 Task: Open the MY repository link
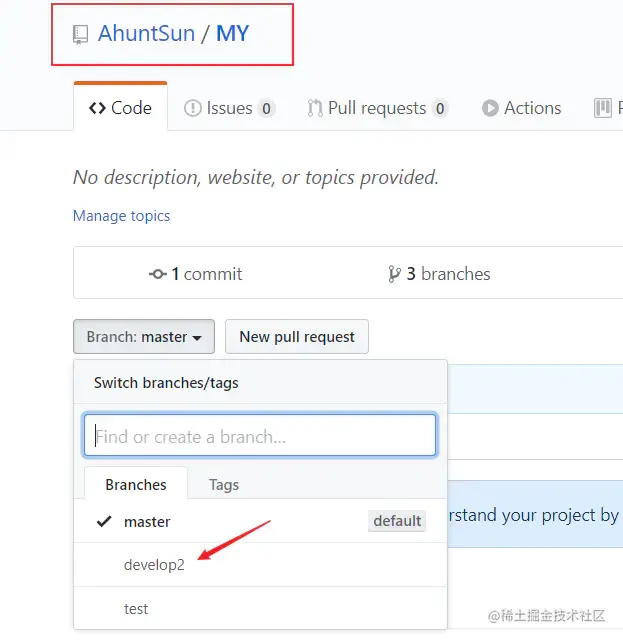pos(232,34)
